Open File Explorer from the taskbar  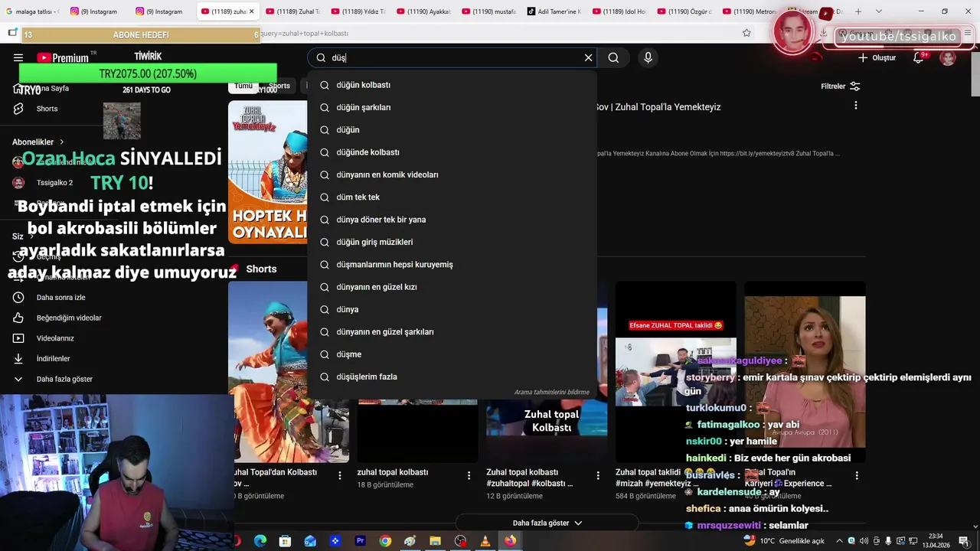point(435,541)
